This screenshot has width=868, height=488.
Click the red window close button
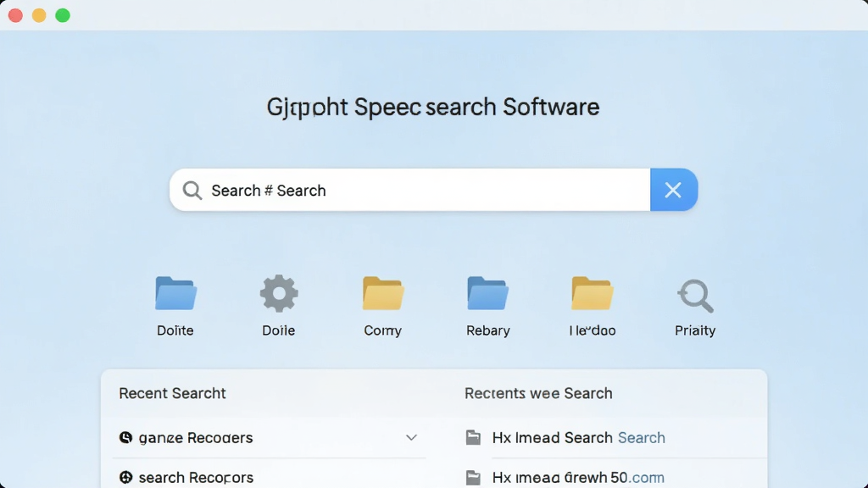coord(15,15)
